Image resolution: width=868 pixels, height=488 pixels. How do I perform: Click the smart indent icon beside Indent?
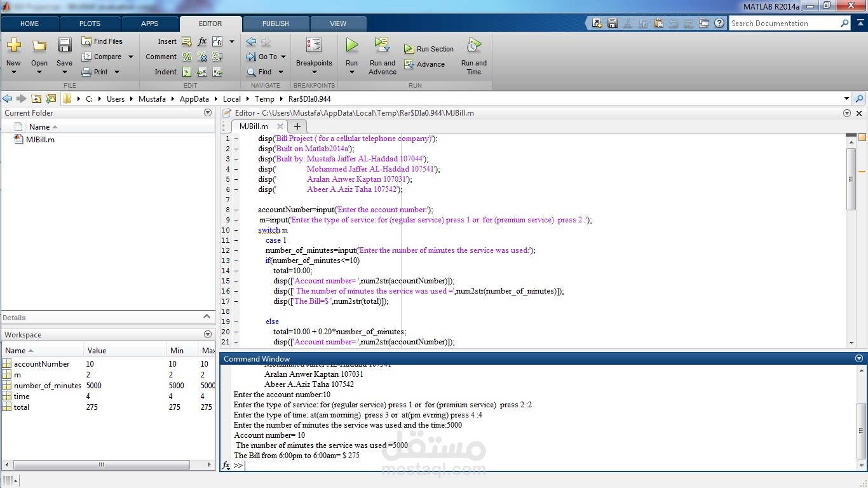(187, 72)
